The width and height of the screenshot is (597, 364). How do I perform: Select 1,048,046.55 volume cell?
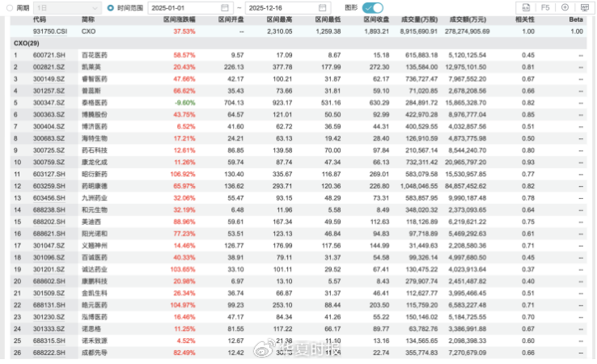coord(419,186)
